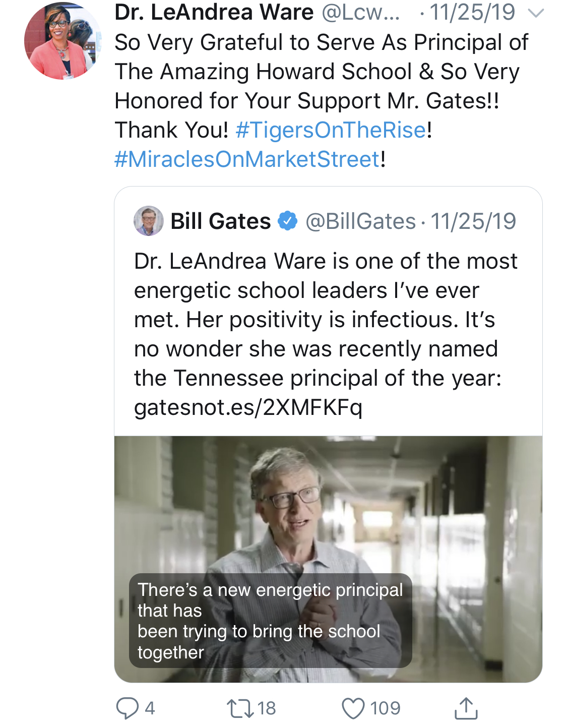Open the gatesnot.es/2XMFKFq link
The image size is (567, 728).
point(248,407)
